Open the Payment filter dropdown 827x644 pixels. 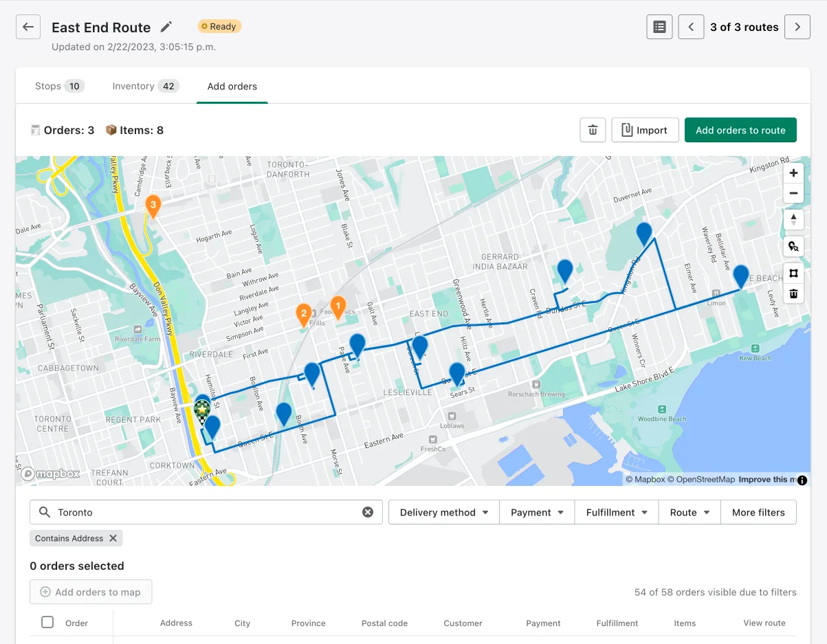click(x=537, y=512)
